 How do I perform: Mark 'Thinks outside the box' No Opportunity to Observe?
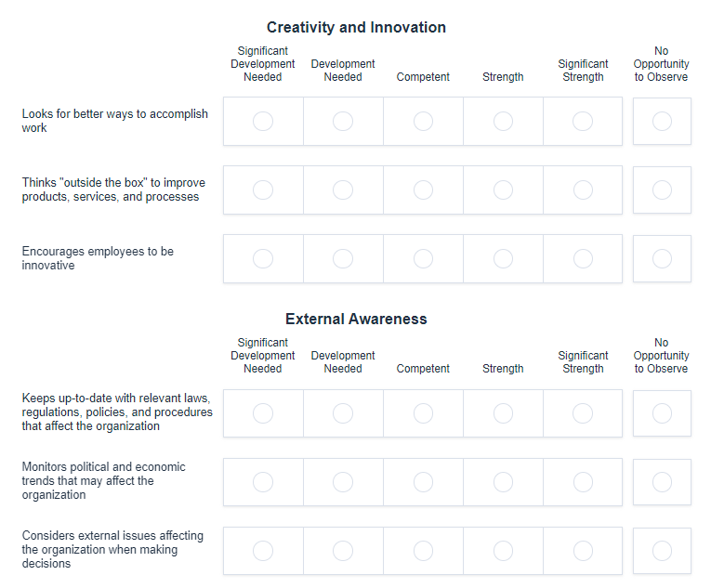click(662, 189)
